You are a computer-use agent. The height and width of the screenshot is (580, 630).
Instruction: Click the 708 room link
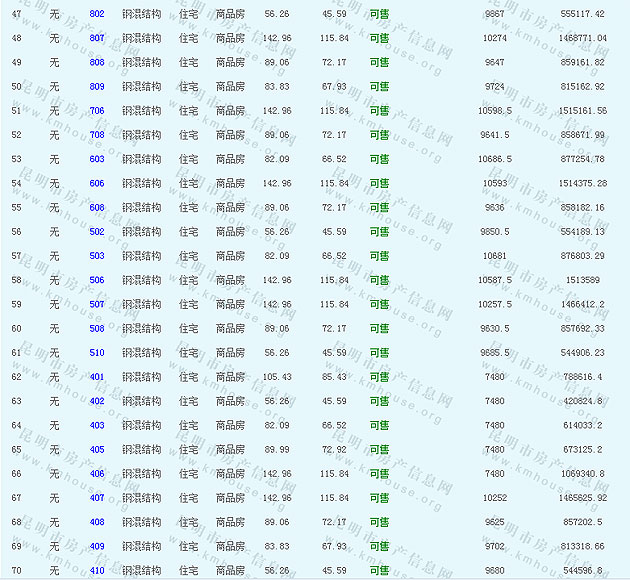pyautogui.click(x=97, y=135)
